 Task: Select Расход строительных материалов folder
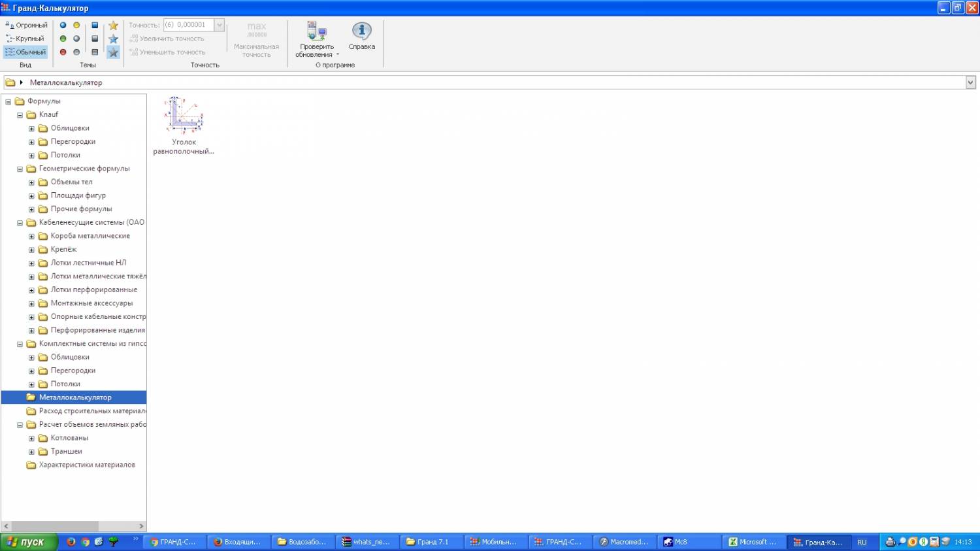pos(92,411)
